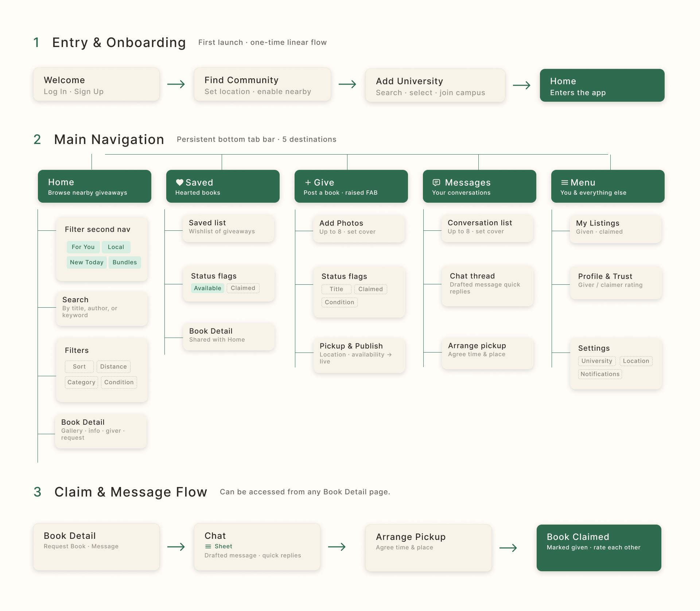Open Search by title card

tap(102, 308)
